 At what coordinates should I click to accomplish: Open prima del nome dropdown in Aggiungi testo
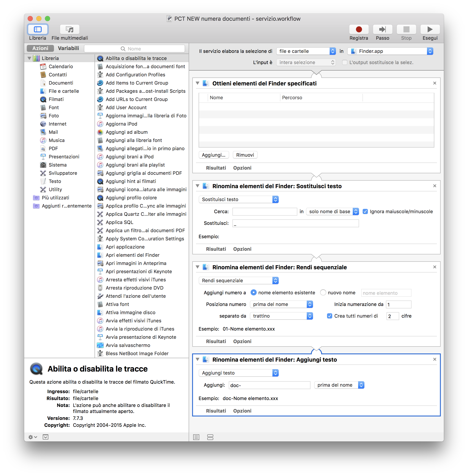click(339, 385)
